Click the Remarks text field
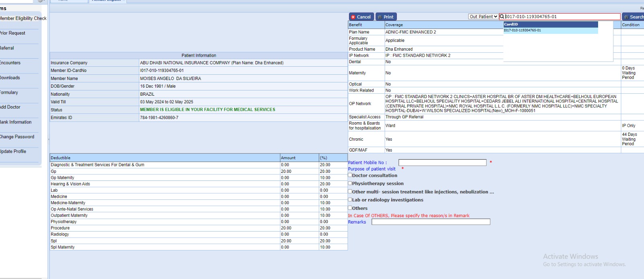Viewport: 644px width, 279px height. tap(430, 222)
